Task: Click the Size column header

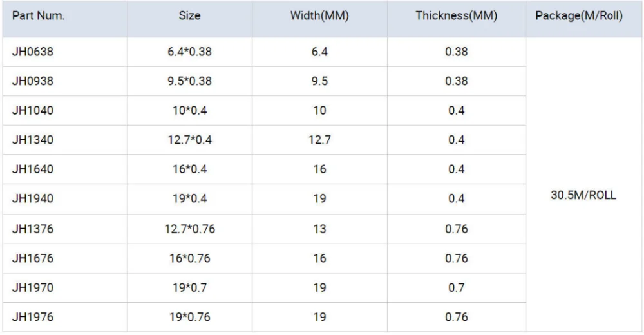Action: point(189,16)
